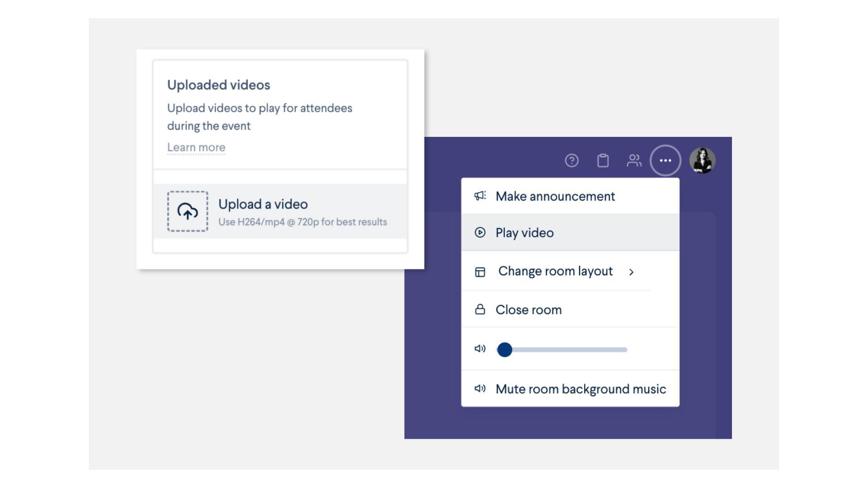Click the speaker icon beside volume slider
Viewport: 868px width, 488px height.
[x=480, y=348]
